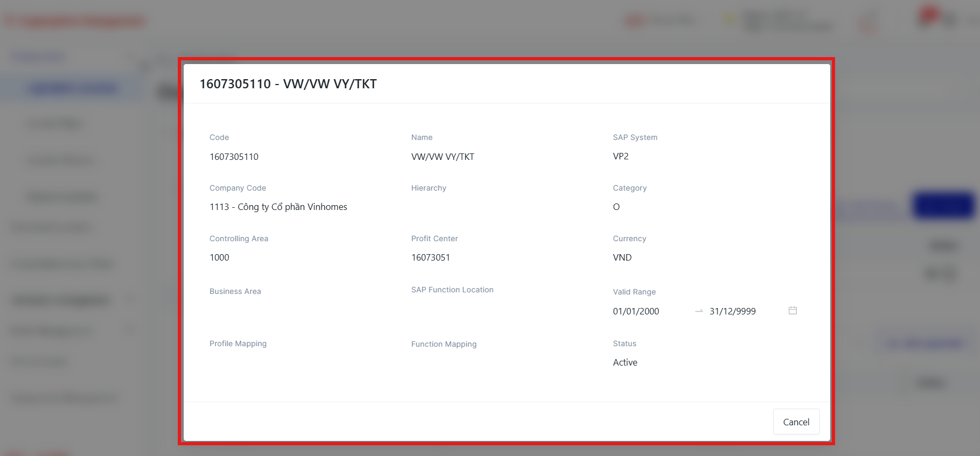The width and height of the screenshot is (980, 456).
Task: Click the "Code" field label
Action: 219,137
